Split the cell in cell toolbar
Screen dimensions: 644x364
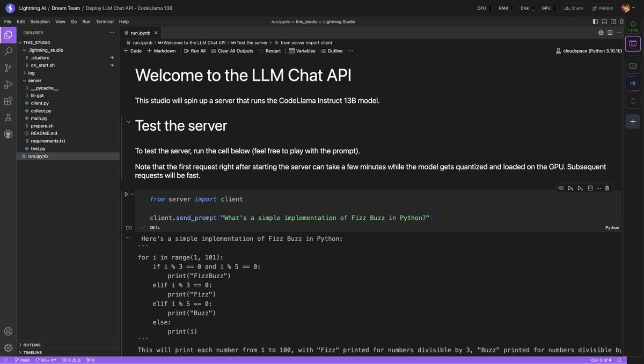[590, 188]
